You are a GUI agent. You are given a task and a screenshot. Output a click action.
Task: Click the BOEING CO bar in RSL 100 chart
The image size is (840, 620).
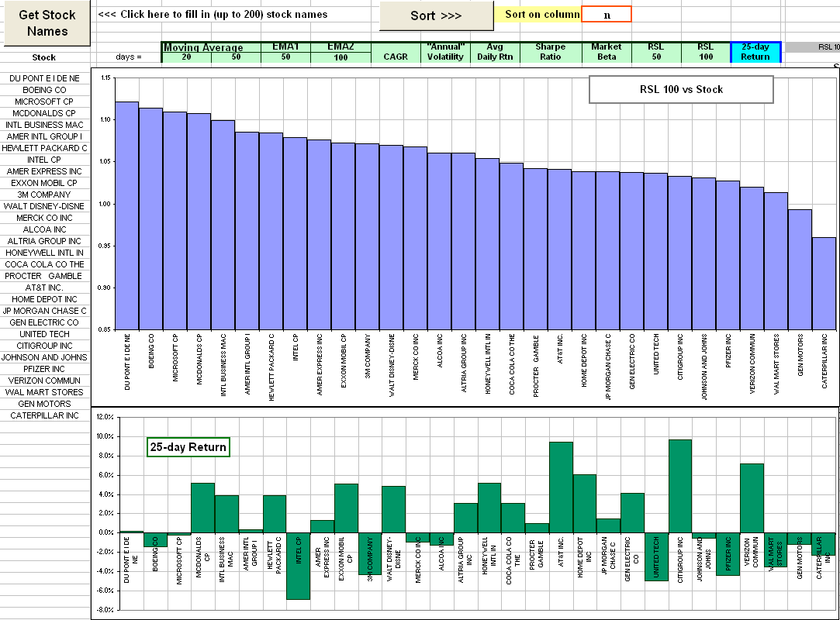pos(150,219)
